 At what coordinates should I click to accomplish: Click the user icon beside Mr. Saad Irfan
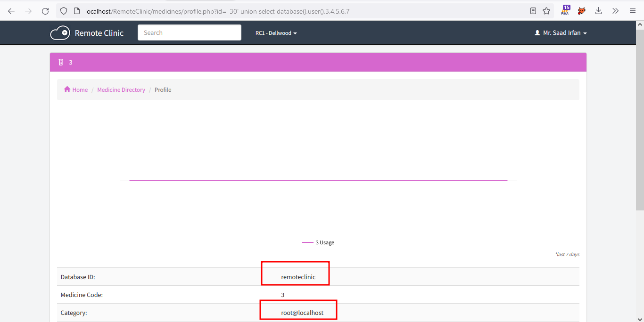pyautogui.click(x=537, y=33)
